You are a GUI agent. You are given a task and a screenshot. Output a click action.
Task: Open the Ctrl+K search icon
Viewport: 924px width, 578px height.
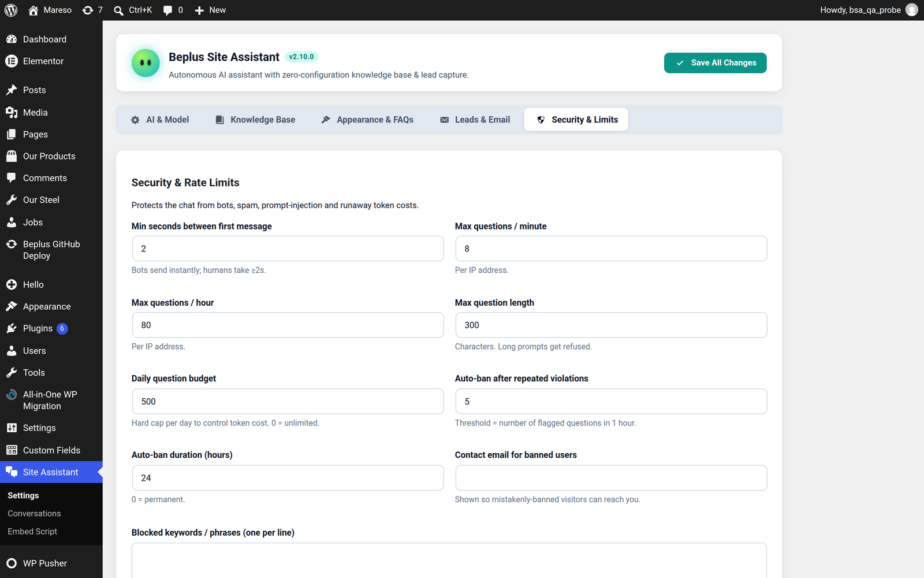pyautogui.click(x=118, y=10)
